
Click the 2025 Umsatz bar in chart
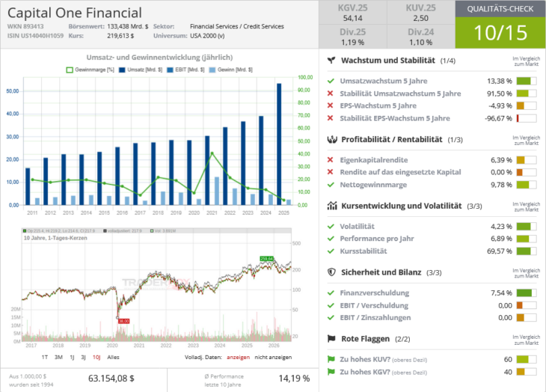(279, 144)
